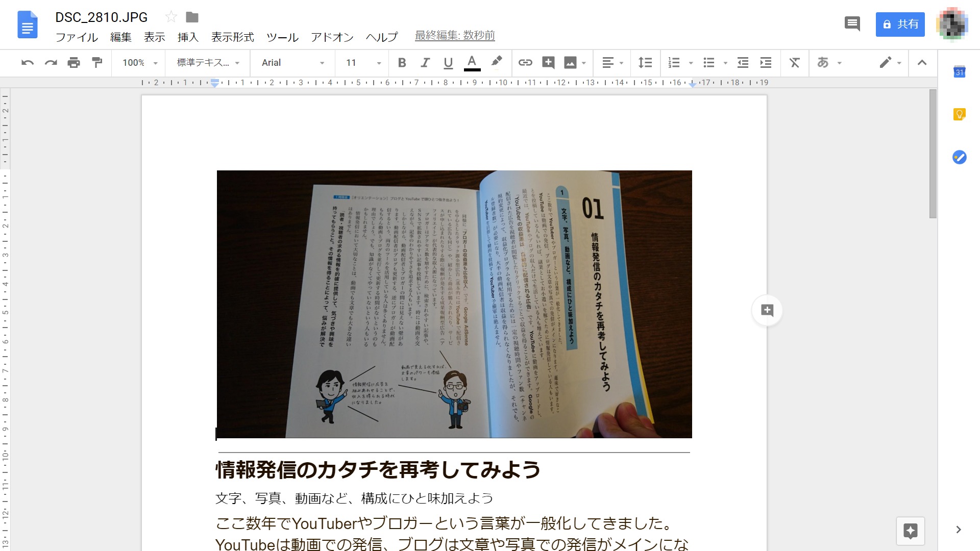Toggle underline formatting
Image resolution: width=980 pixels, height=551 pixels.
tap(448, 62)
